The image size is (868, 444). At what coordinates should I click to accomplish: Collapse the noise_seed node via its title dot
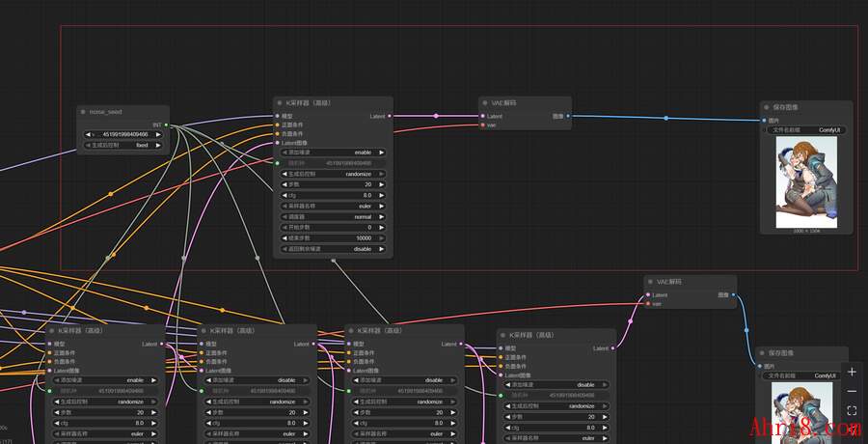[84, 112]
